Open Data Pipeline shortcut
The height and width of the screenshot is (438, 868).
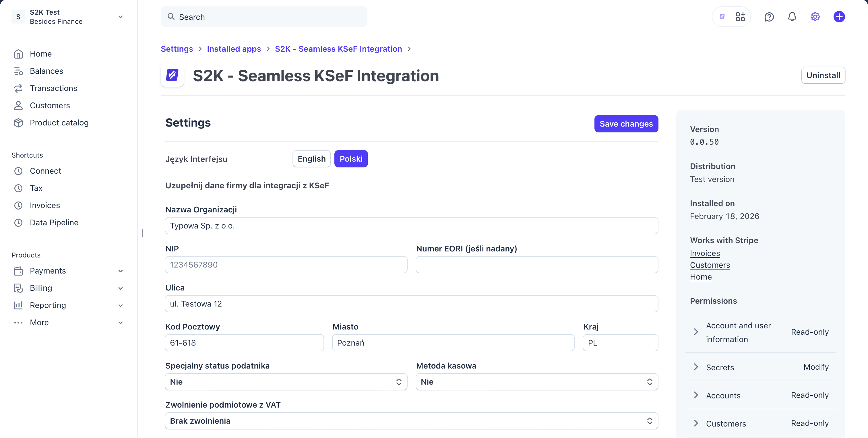pyautogui.click(x=54, y=222)
